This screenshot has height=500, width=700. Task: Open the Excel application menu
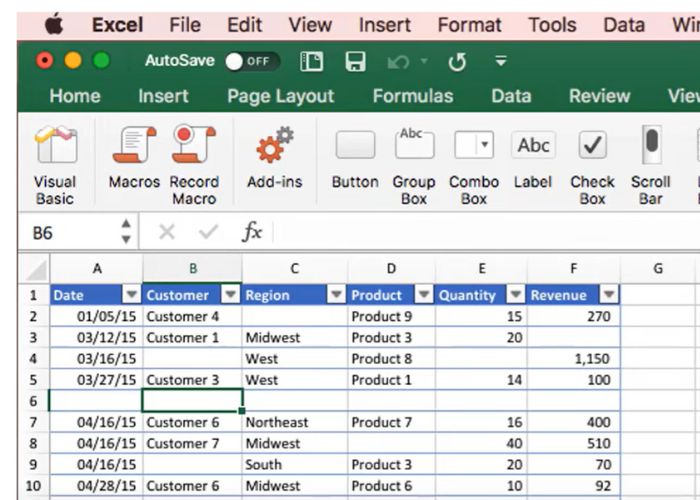tap(117, 25)
